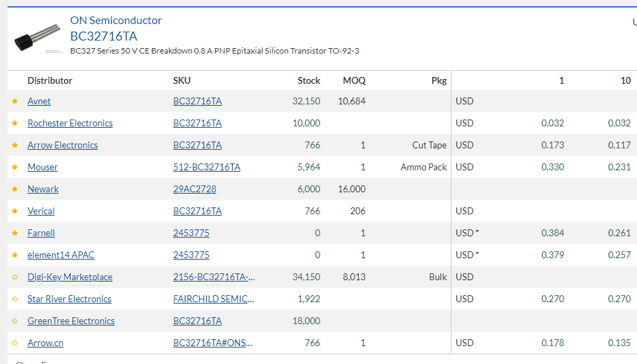Open Verical SKU BC32716TA
637x364 pixels.
tap(197, 211)
